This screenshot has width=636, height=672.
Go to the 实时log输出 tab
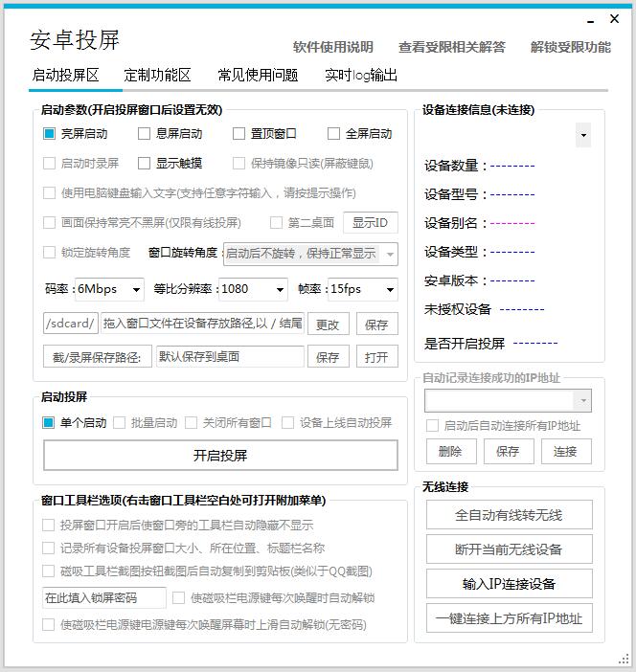tap(360, 75)
